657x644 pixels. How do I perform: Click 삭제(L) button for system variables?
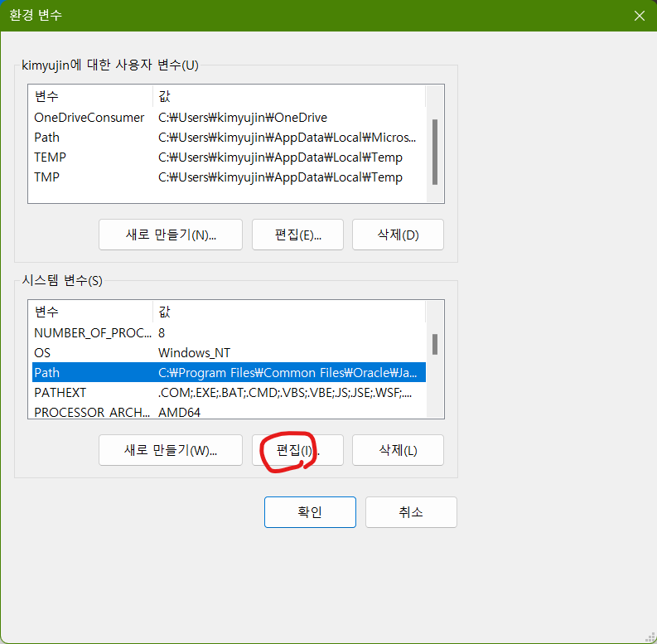398,450
